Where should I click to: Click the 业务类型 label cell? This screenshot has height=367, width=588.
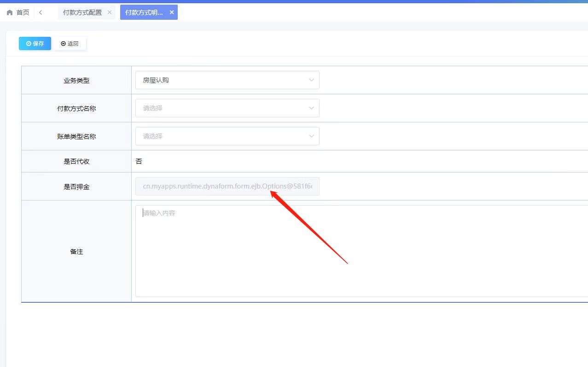(76, 80)
